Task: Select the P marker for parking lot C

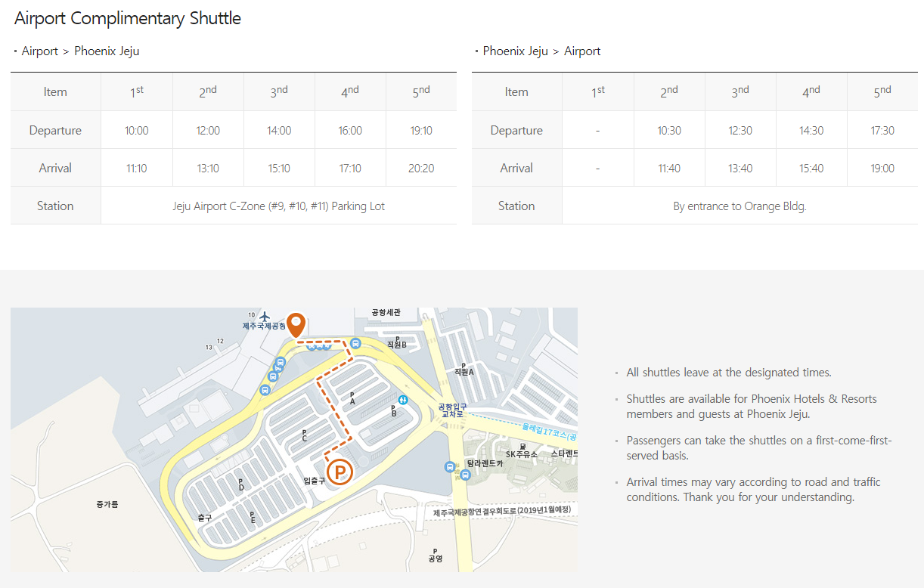Action: coord(304,435)
